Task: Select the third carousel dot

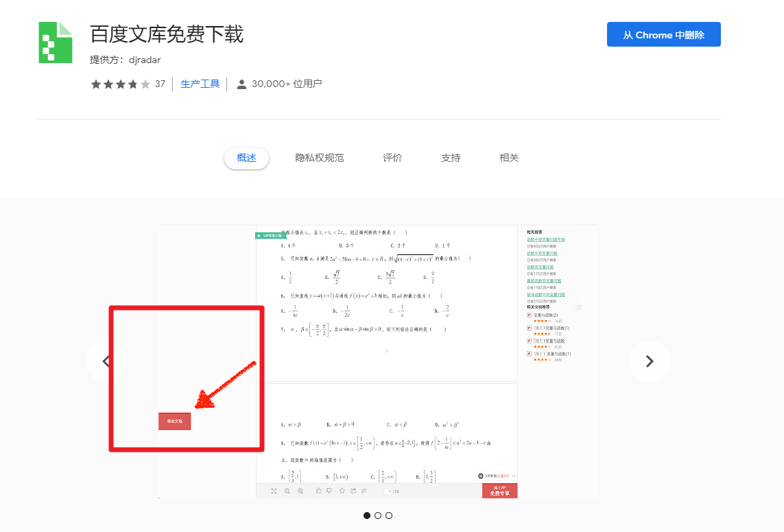Action: [389, 516]
